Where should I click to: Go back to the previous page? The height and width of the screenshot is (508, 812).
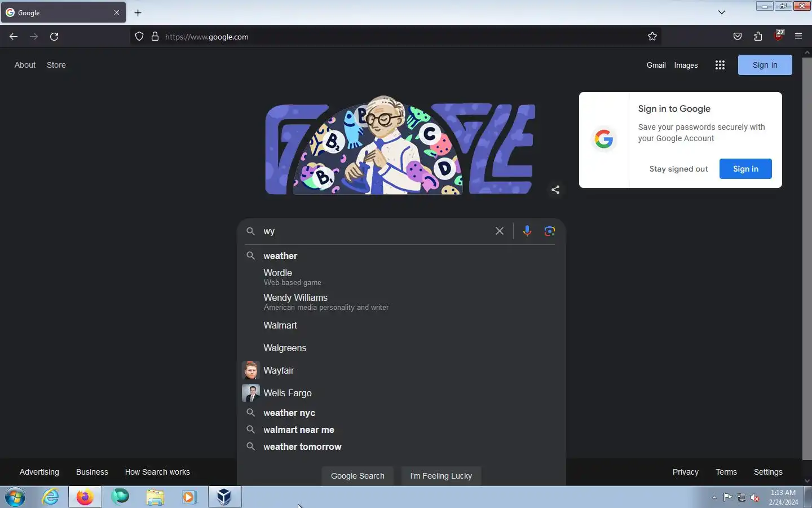(14, 37)
